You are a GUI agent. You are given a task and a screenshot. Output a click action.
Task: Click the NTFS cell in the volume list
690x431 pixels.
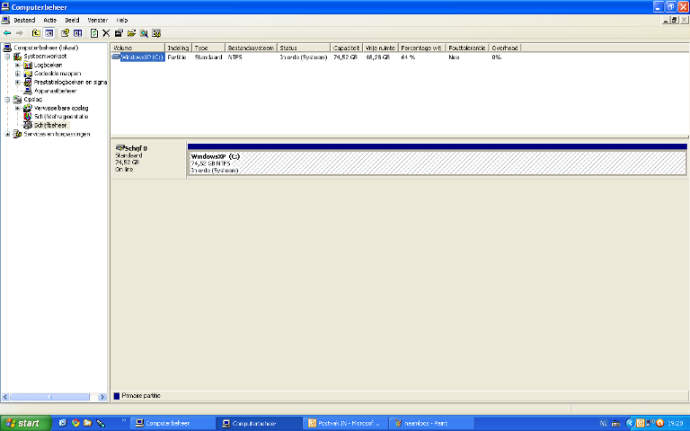tap(235, 57)
